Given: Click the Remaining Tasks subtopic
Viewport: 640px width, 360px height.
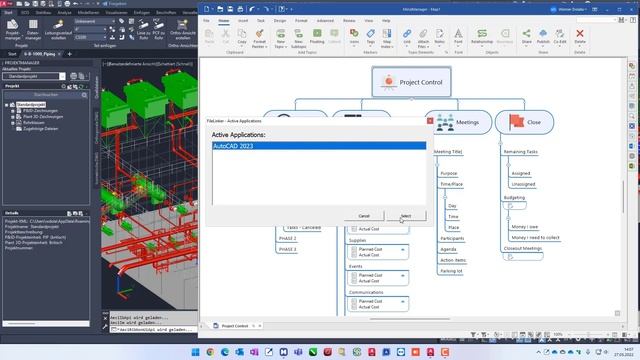Looking at the screenshot, I should point(520,152).
